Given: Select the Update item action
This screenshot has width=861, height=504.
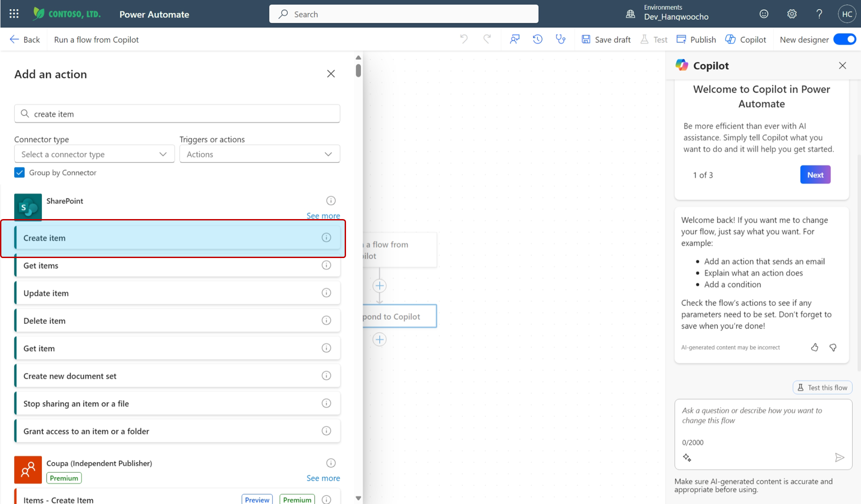Looking at the screenshot, I should (x=177, y=293).
